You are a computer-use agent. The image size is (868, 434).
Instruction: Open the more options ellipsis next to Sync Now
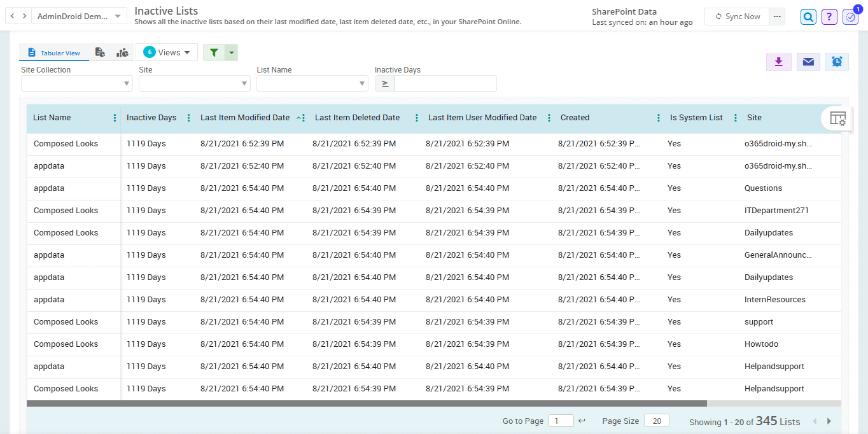776,17
